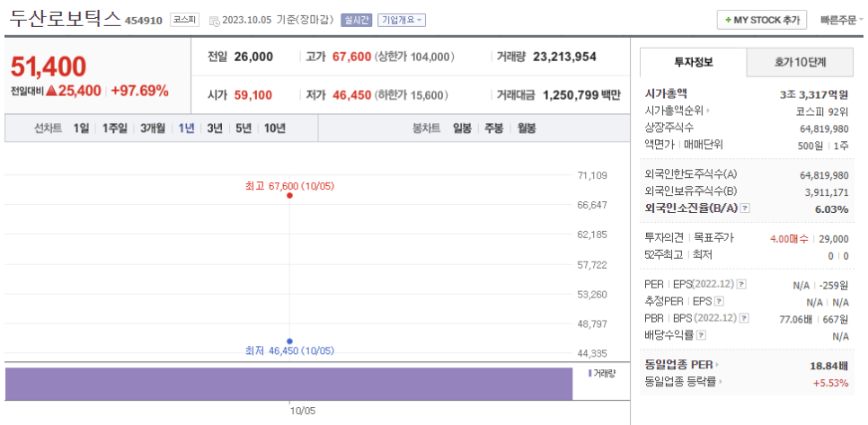Click the 고가 67,600 value
The width and height of the screenshot is (868, 425).
[351, 57]
